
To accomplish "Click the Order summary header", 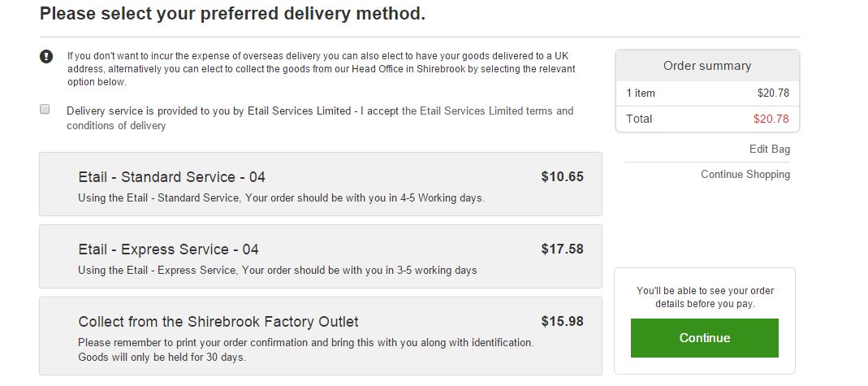I will tap(707, 65).
